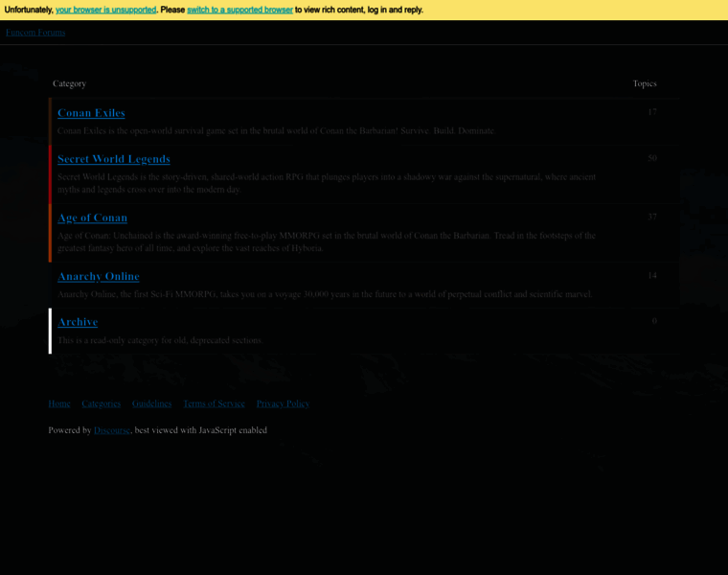
Task: Open the Age of Conan category
Action: (92, 218)
